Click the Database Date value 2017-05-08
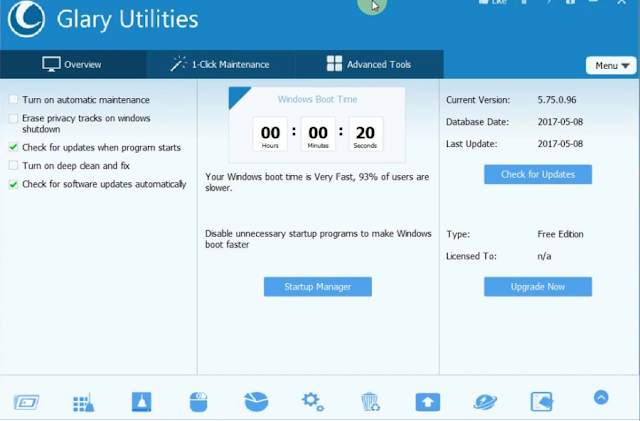 (560, 122)
